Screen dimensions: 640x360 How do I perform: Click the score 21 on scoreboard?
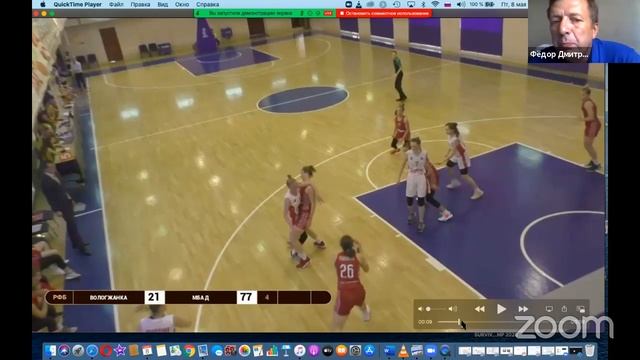[x=154, y=297]
